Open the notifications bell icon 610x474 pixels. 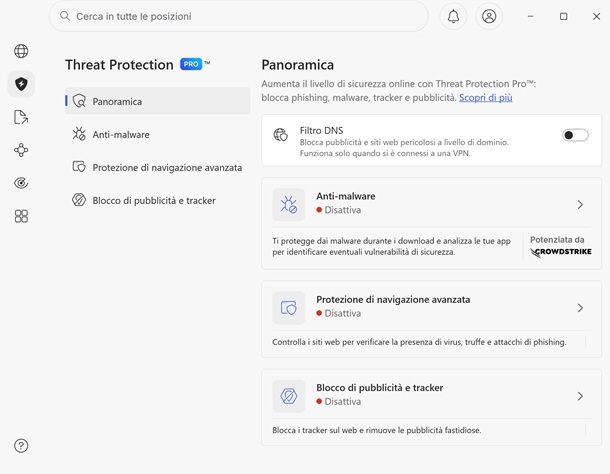pos(453,16)
